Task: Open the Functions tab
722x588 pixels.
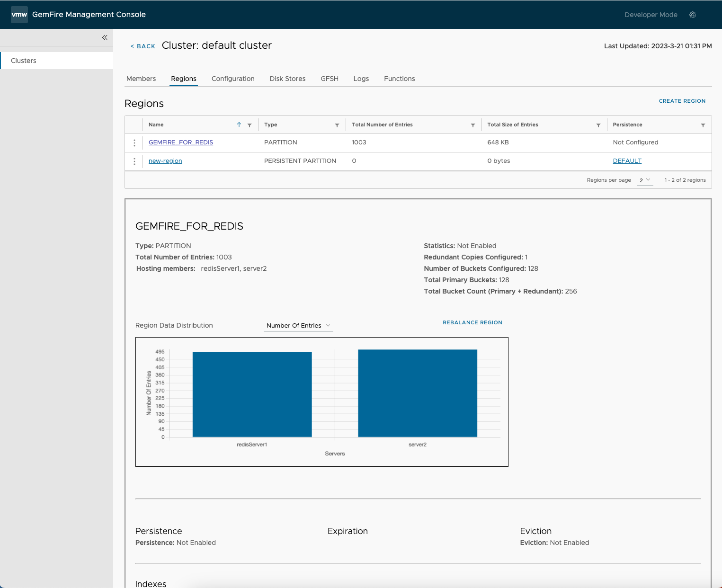Action: pos(400,79)
